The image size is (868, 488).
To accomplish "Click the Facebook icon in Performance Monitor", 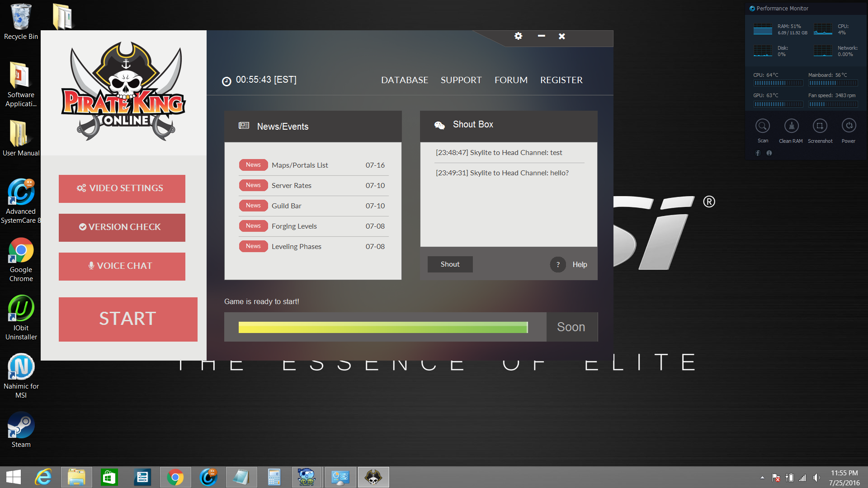I will tap(758, 153).
